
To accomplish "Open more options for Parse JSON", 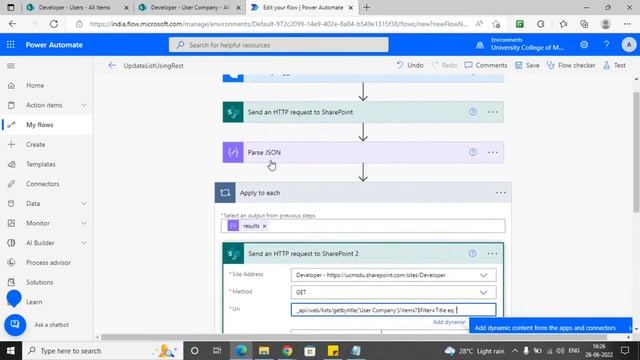I will [x=493, y=152].
